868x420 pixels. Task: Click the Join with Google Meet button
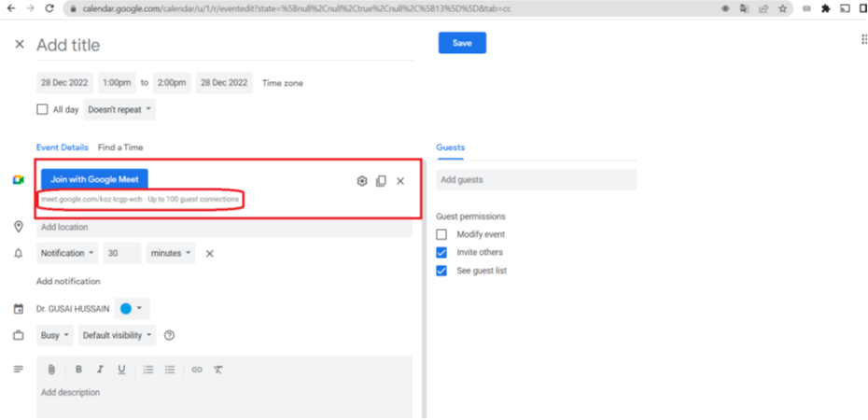coord(93,178)
